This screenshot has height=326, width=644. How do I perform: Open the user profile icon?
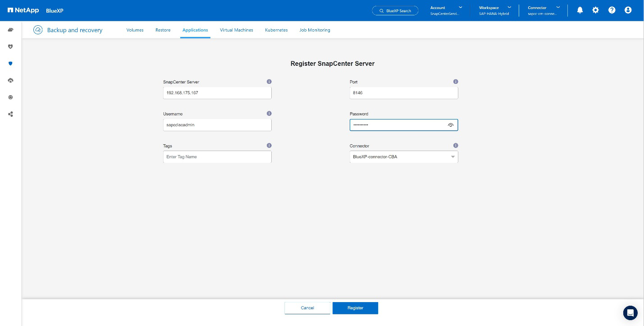(x=628, y=10)
